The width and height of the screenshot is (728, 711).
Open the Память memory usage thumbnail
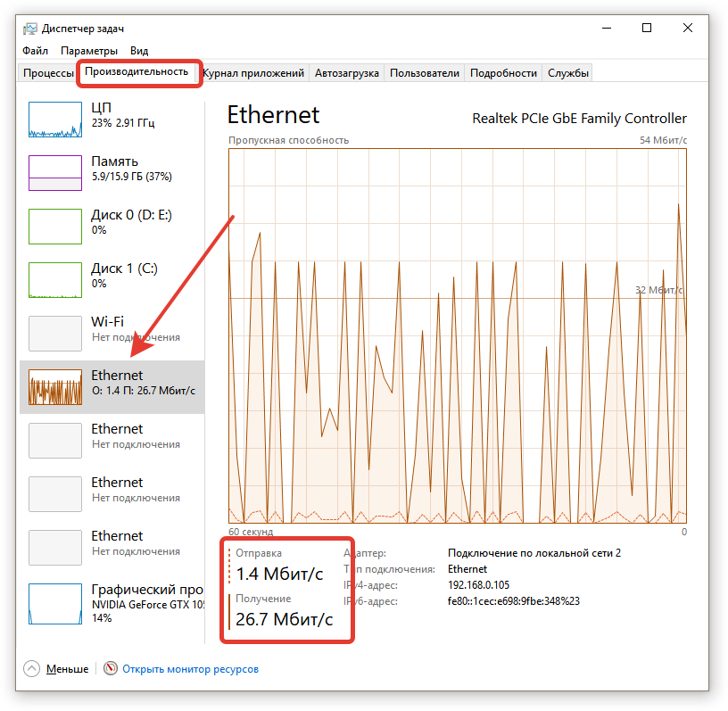[54, 172]
